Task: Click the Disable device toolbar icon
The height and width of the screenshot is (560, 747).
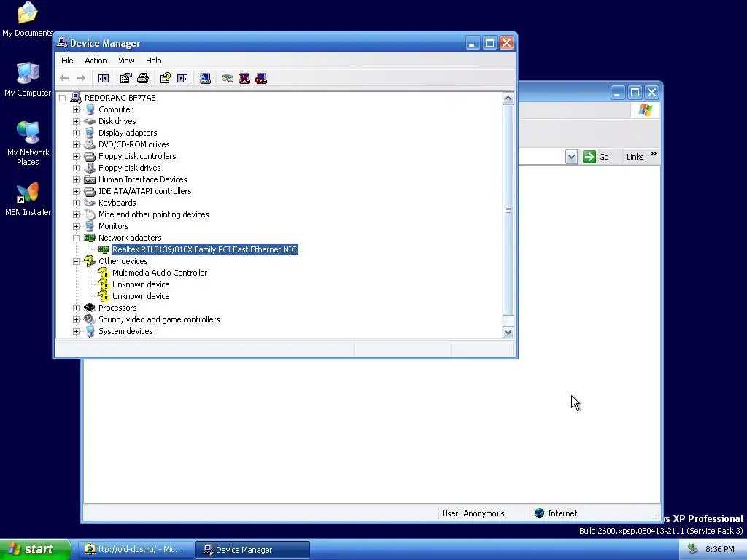Action: pos(261,78)
